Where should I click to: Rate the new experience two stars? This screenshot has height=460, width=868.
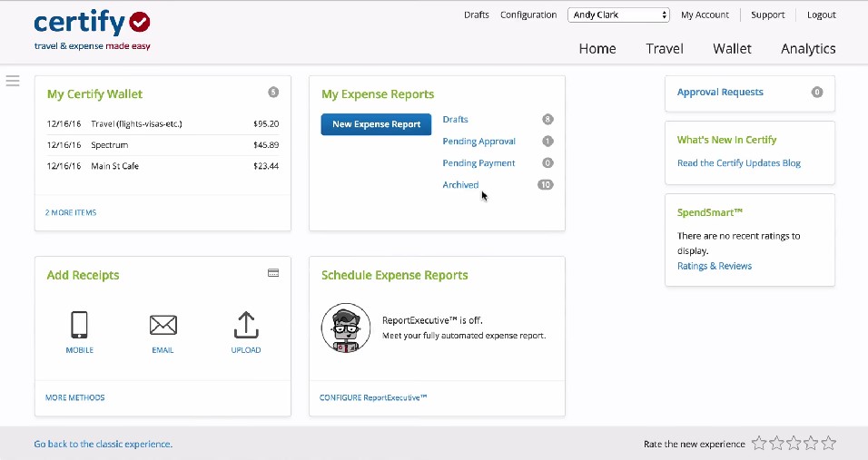click(776, 444)
